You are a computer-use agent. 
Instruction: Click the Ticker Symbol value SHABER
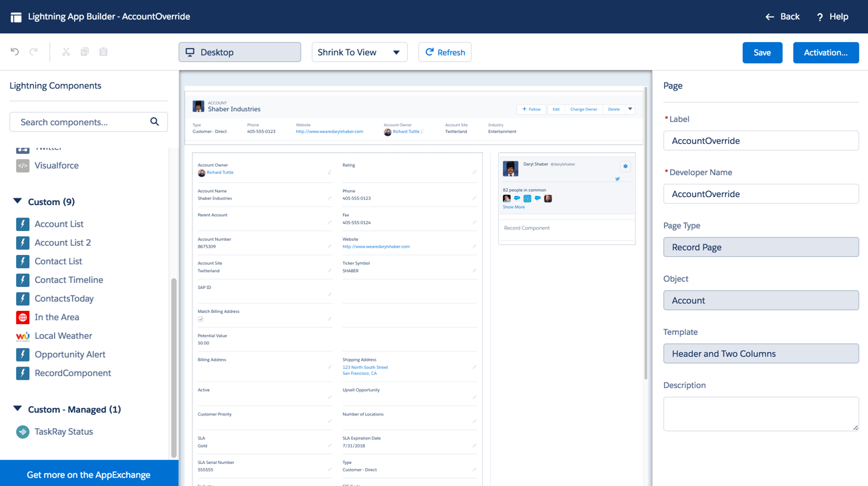click(350, 271)
